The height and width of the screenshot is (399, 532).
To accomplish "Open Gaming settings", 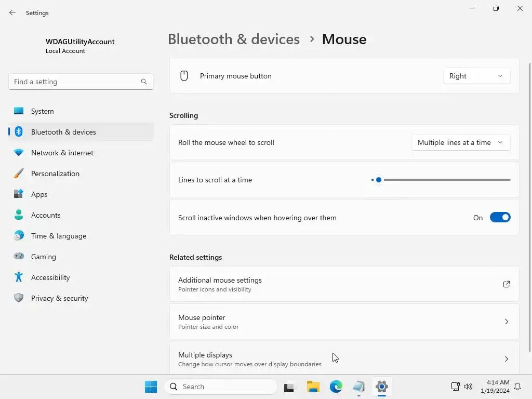I will (81, 257).
